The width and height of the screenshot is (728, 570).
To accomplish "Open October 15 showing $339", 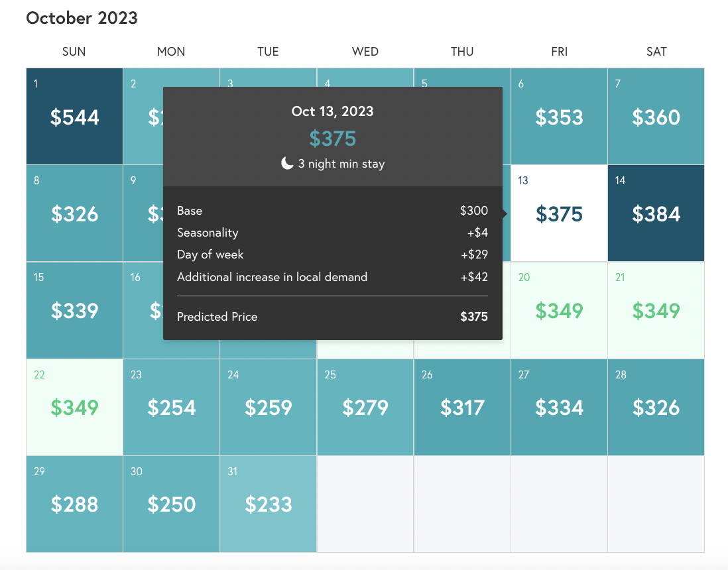I will (x=74, y=310).
